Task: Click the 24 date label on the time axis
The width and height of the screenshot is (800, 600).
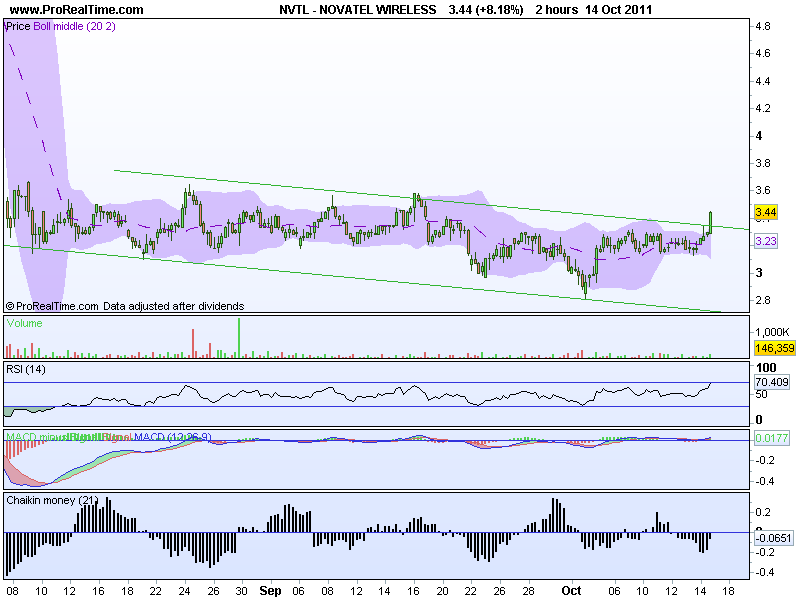Action: pos(184,591)
